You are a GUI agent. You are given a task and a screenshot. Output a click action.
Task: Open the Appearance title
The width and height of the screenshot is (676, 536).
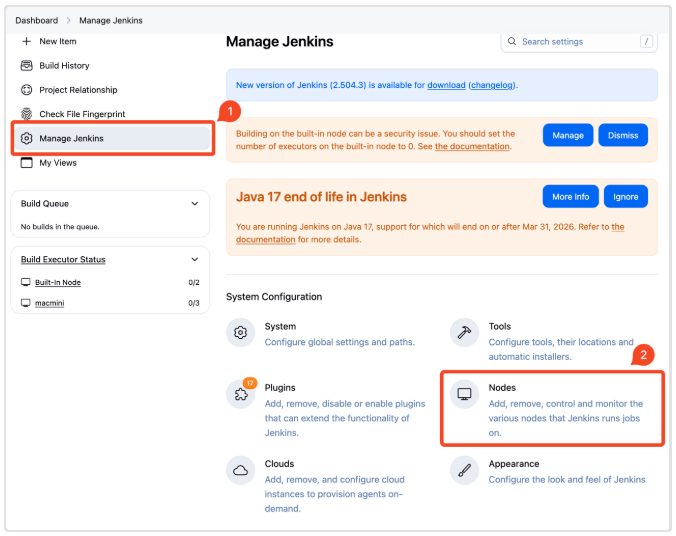pyautogui.click(x=514, y=464)
